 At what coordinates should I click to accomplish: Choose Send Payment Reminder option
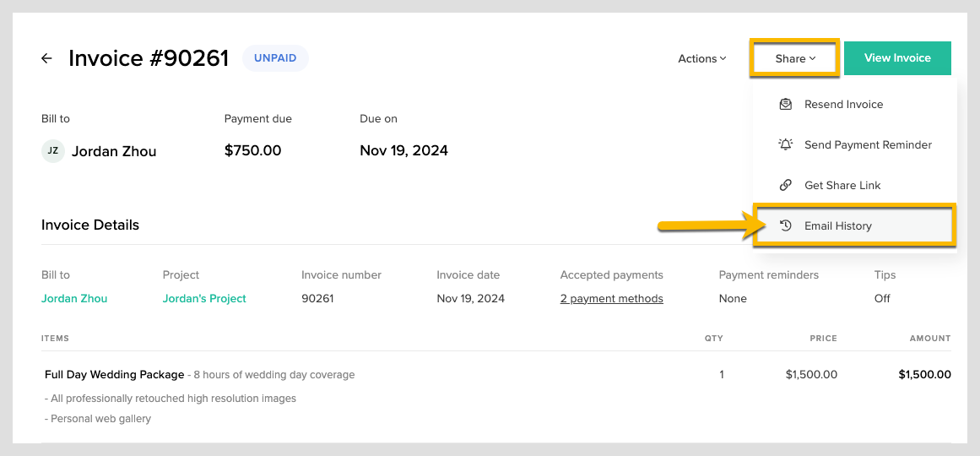(868, 144)
